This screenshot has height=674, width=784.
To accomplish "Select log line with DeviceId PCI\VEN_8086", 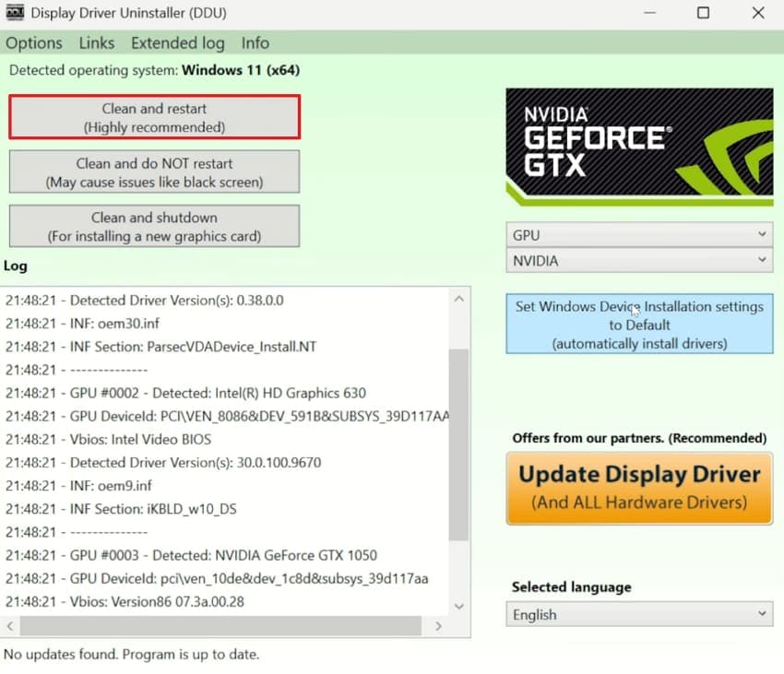I will coord(228,416).
